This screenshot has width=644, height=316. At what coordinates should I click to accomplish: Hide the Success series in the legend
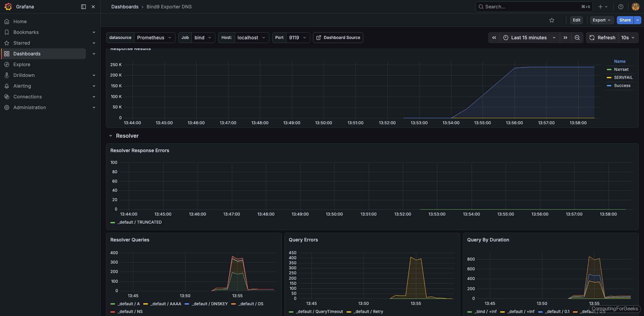click(622, 85)
